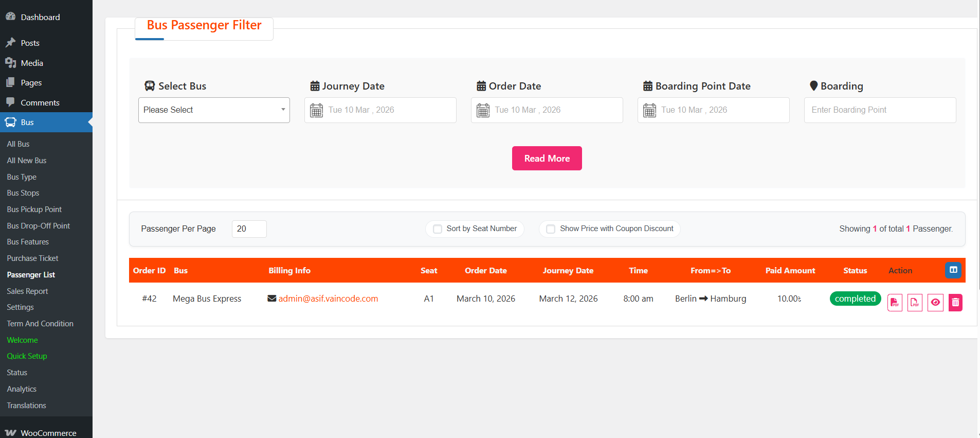980x438 pixels.
Task: Enable Sort by Seat Number checkbox
Action: tap(438, 229)
